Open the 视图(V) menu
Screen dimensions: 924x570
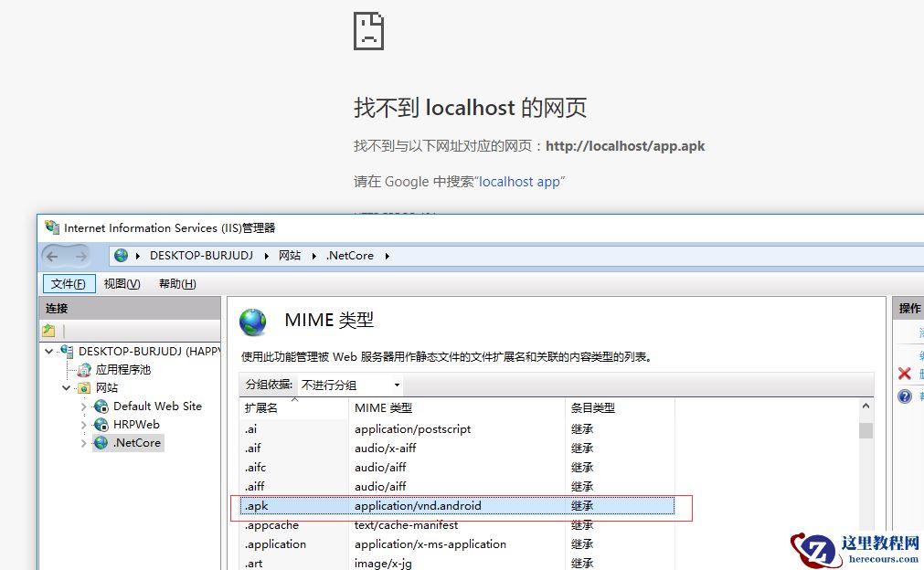pos(122,284)
